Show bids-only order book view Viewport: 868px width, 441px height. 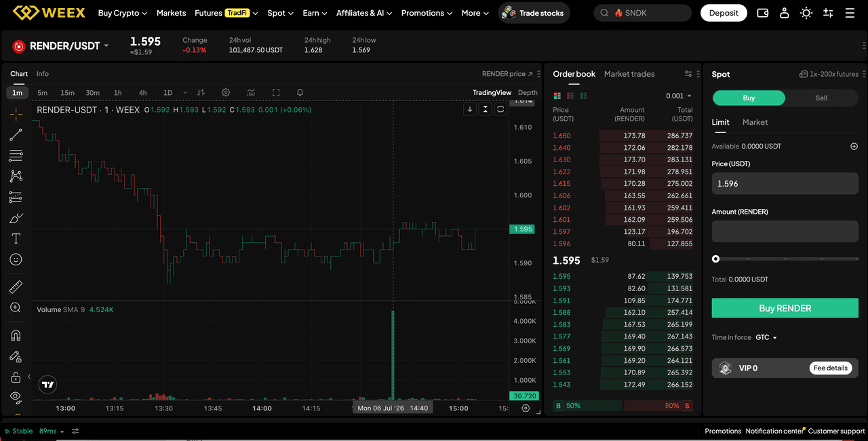tap(583, 96)
